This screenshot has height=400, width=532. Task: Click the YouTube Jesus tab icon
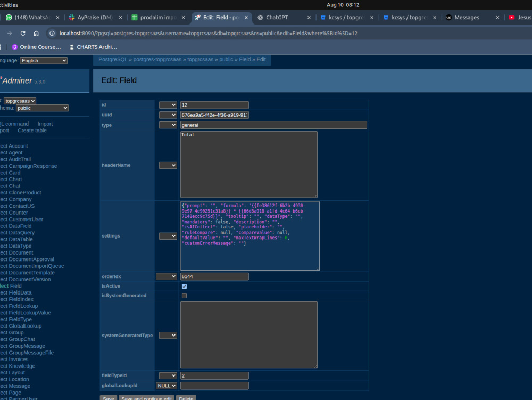(512, 18)
